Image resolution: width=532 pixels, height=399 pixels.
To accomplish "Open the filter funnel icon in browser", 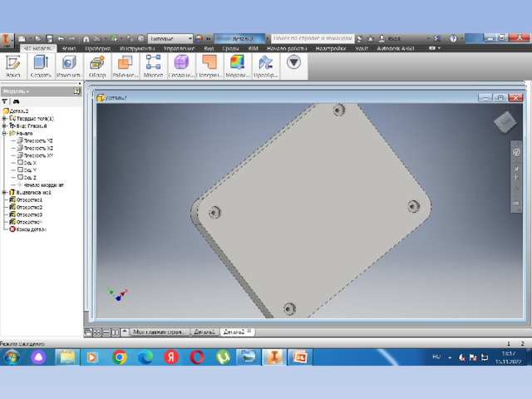I will click(x=5, y=101).
